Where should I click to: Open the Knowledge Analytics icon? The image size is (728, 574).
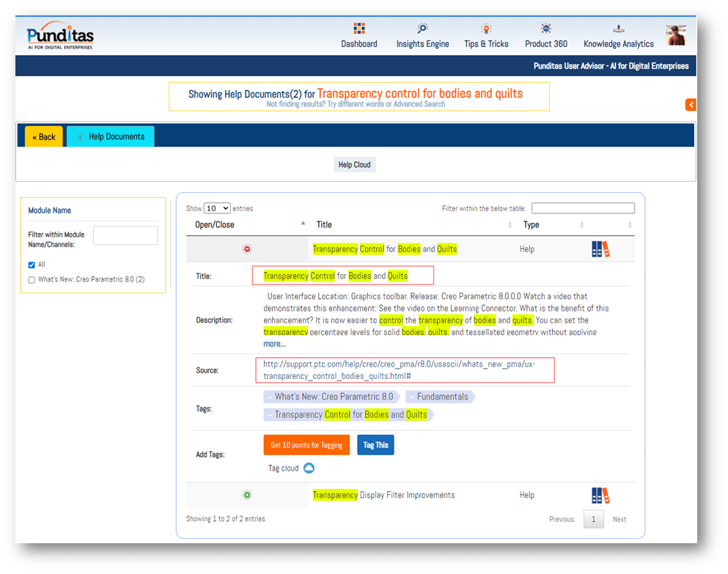[x=618, y=29]
